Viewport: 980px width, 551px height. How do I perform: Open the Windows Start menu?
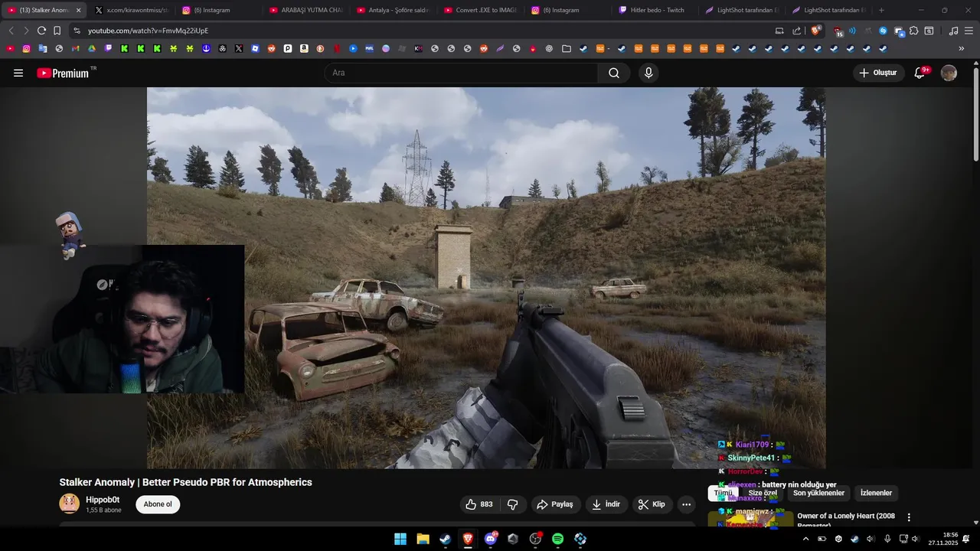coord(400,539)
